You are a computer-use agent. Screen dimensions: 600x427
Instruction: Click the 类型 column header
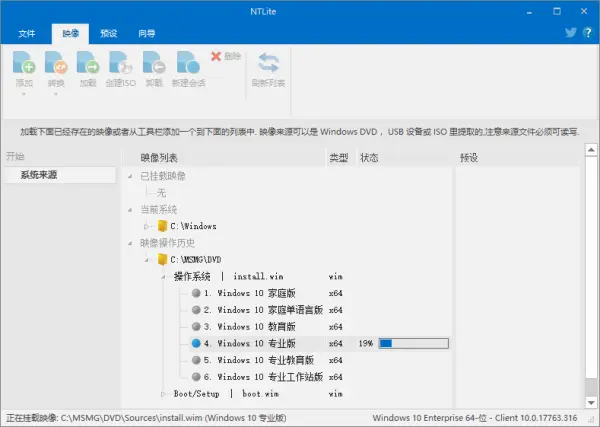(x=339, y=157)
